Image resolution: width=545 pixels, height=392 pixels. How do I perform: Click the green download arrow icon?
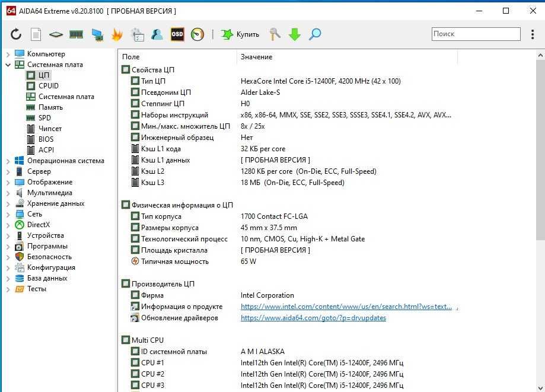click(x=295, y=34)
